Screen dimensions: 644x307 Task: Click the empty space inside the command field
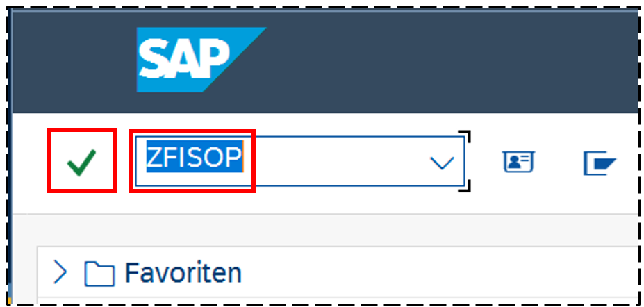pyautogui.click(x=337, y=162)
